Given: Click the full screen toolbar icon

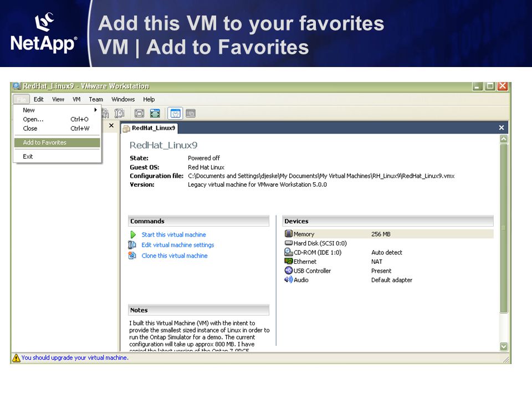Looking at the screenshot, I should point(139,113).
